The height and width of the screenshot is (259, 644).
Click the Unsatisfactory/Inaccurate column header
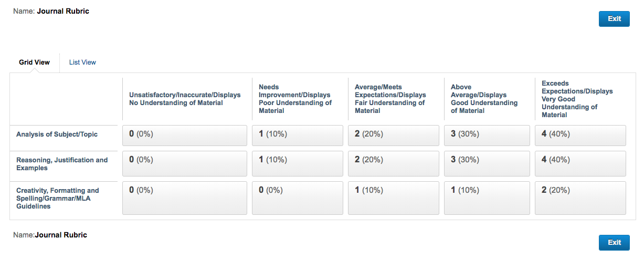pyautogui.click(x=185, y=99)
